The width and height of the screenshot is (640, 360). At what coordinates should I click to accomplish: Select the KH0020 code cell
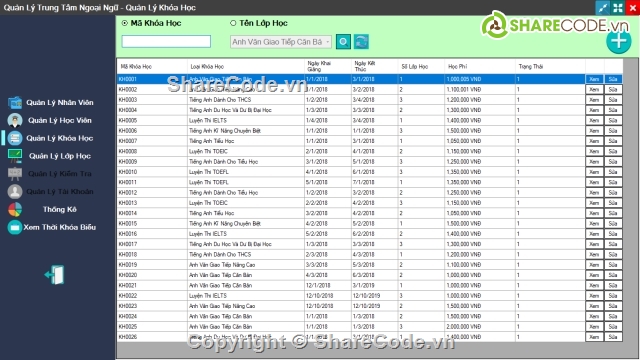click(152, 275)
